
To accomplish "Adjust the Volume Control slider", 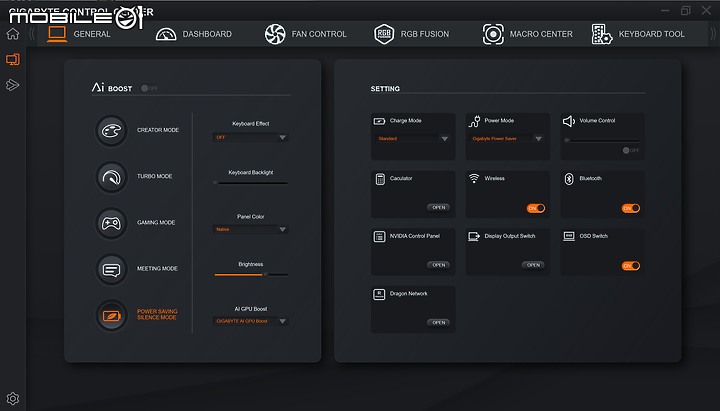I will 602,140.
